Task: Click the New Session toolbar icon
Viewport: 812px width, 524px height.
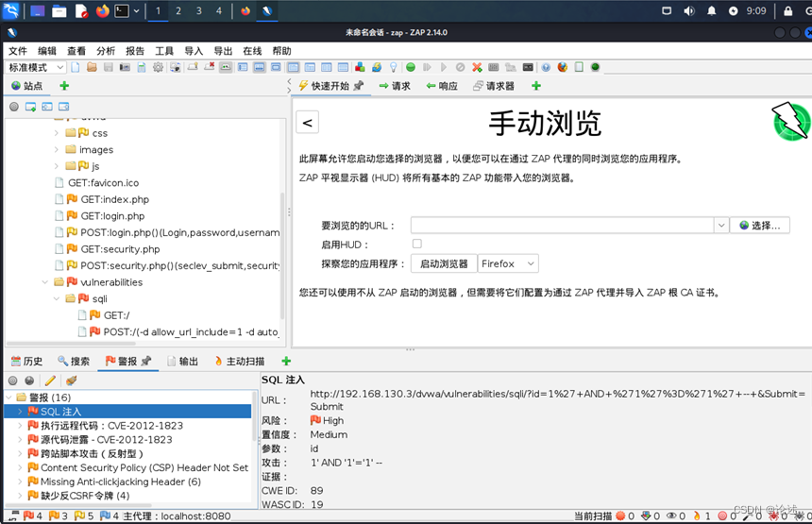Action: (76, 67)
